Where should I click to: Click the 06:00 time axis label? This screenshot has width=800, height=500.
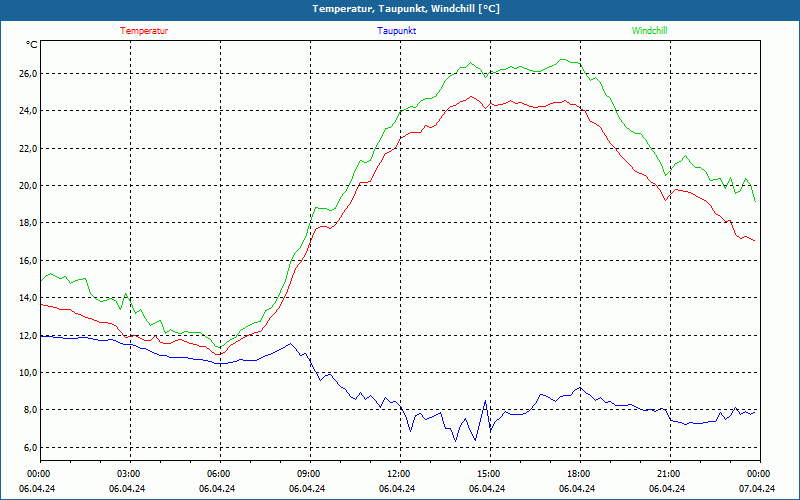pos(220,474)
